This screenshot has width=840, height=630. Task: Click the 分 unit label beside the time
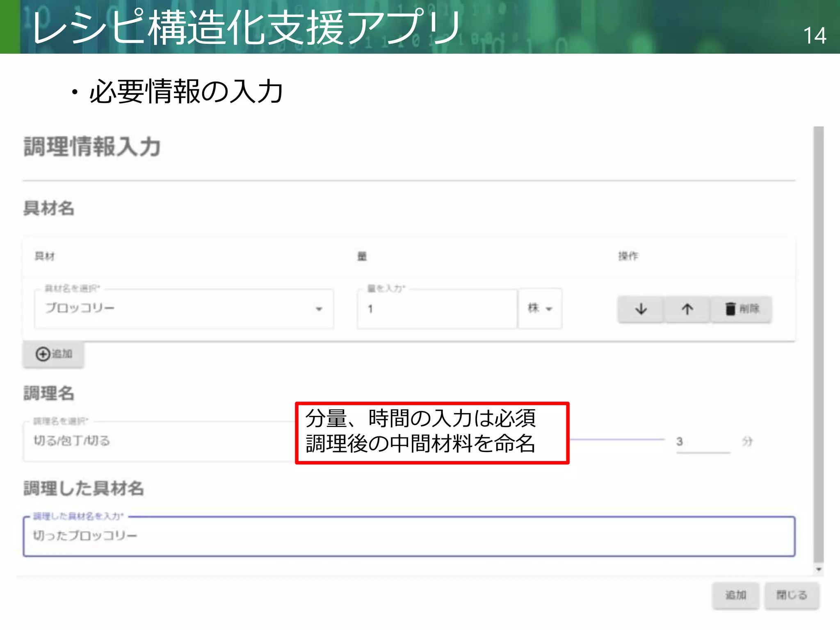747,441
